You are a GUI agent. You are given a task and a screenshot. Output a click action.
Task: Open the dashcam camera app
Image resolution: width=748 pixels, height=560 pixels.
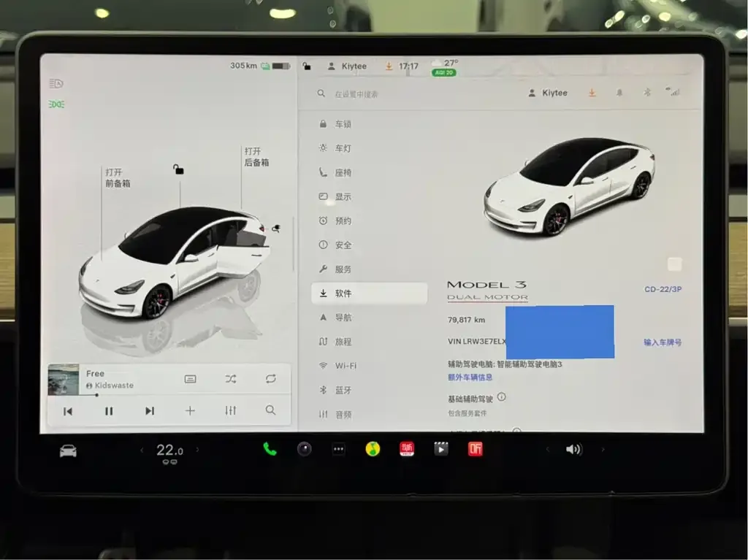point(305,449)
